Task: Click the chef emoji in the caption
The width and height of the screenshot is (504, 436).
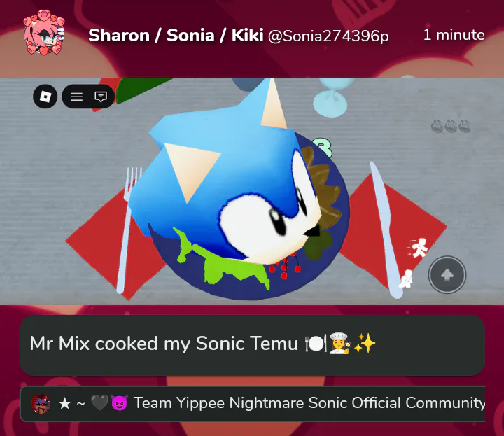Action: 340,344
